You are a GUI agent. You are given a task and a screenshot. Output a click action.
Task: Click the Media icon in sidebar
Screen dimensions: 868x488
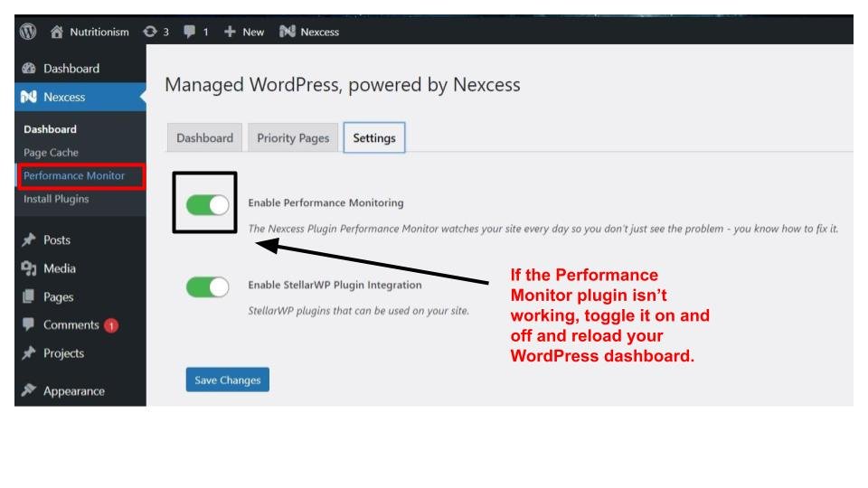29,268
